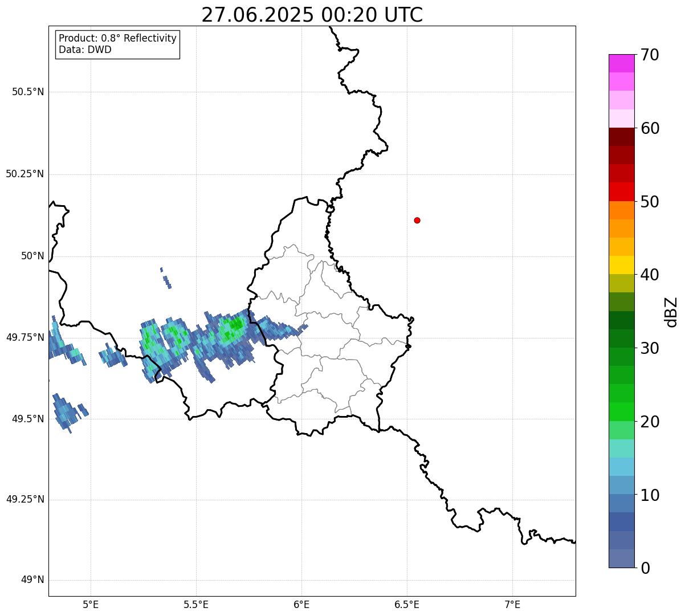The width and height of the screenshot is (685, 616).
Task: Click the colorbar tick label 10
Action: click(650, 495)
